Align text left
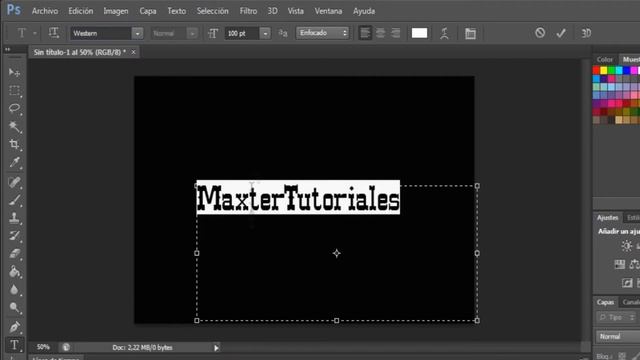 pos(365,33)
